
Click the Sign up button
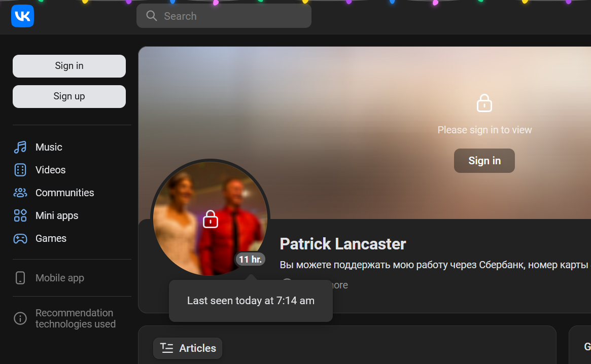(x=69, y=96)
